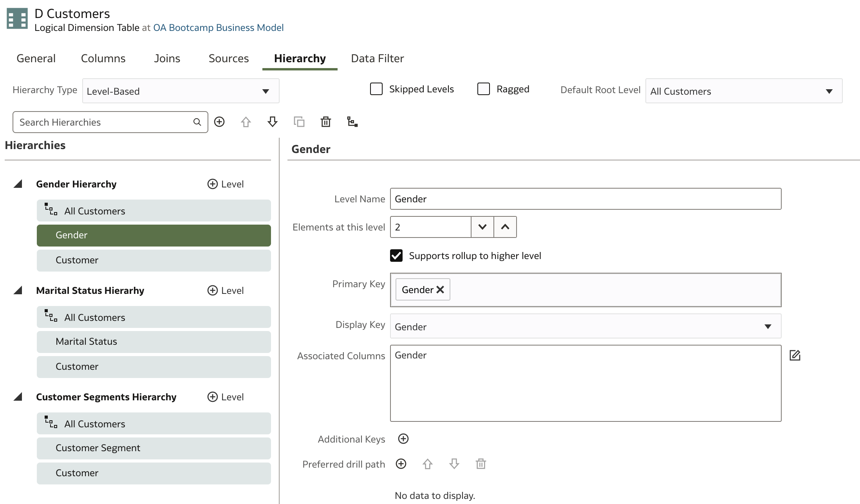Open the Default Root Level dropdown
860x504 pixels.
click(744, 91)
